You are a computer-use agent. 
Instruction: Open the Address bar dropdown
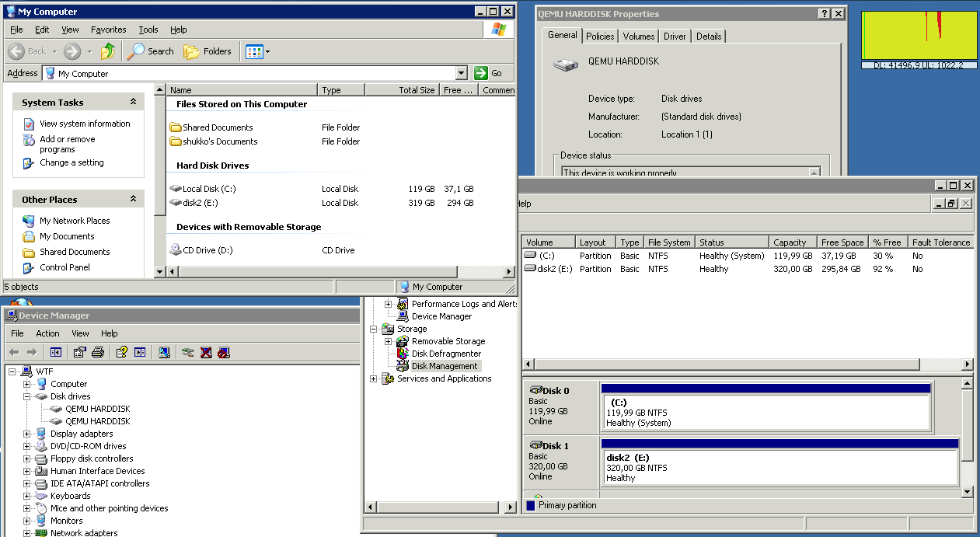pos(461,73)
